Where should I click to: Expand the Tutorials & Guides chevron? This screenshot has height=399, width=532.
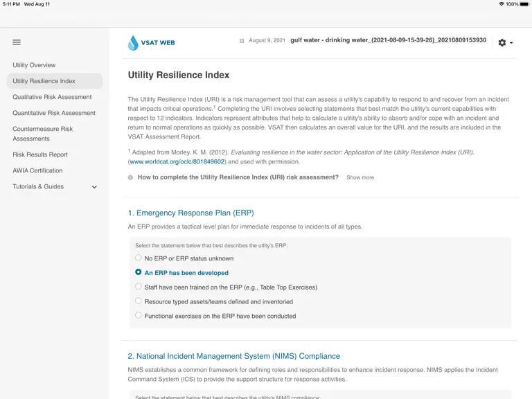click(94, 187)
